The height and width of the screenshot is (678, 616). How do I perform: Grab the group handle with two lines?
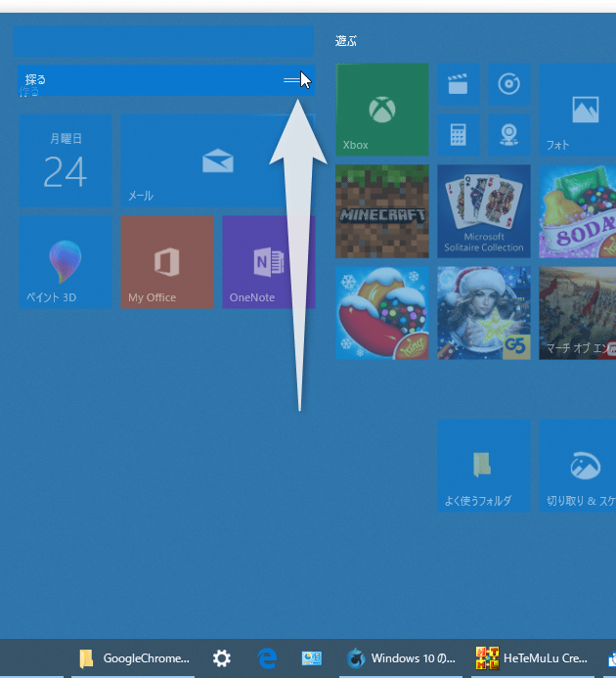(x=291, y=80)
